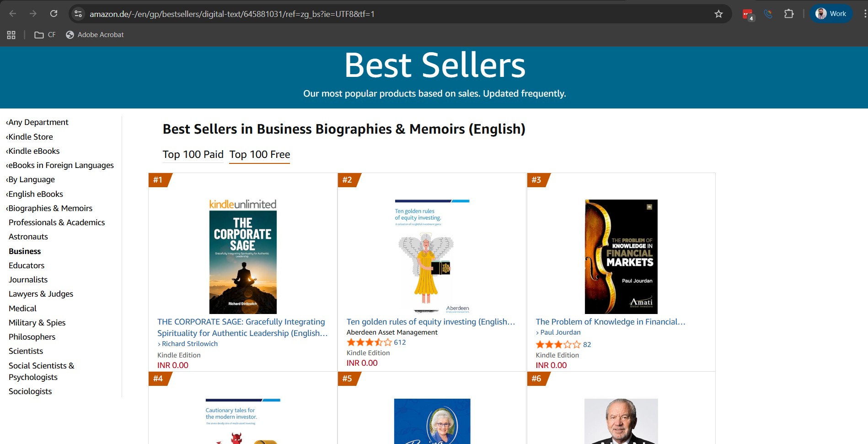The width and height of the screenshot is (868, 444).
Task: Select the Military & Spies category
Action: point(37,322)
